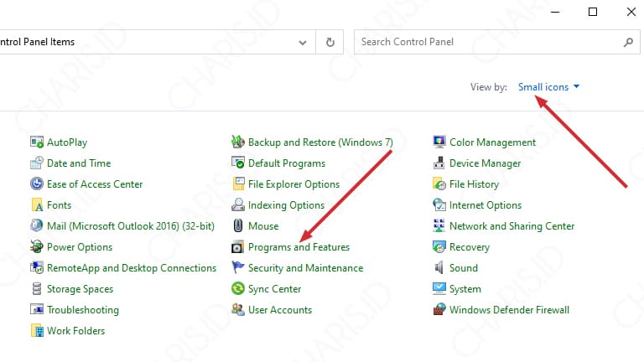Viewport: 644px width, 362px height.
Task: Click the File History icon
Action: point(439,184)
